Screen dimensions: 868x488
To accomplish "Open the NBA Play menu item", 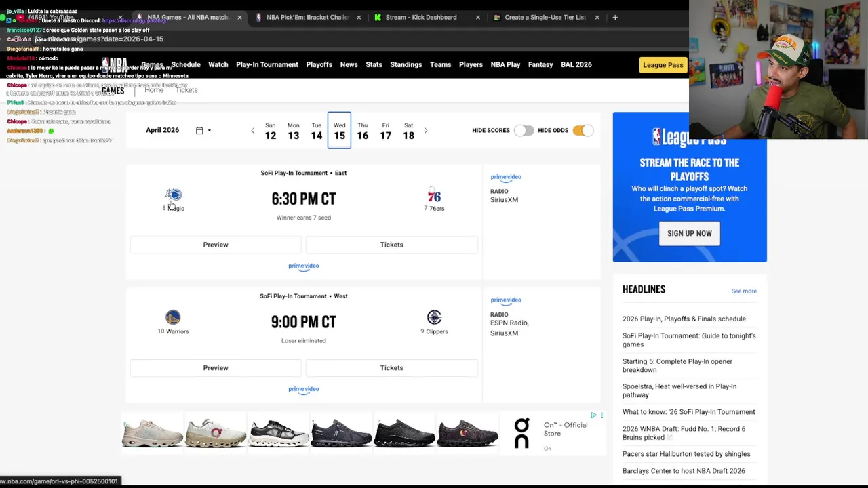I will pyautogui.click(x=505, y=64).
